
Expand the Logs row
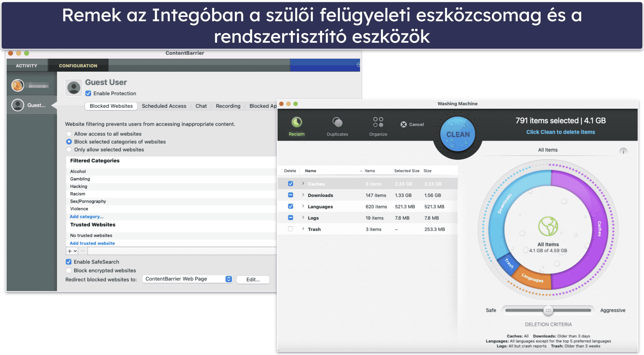point(303,218)
